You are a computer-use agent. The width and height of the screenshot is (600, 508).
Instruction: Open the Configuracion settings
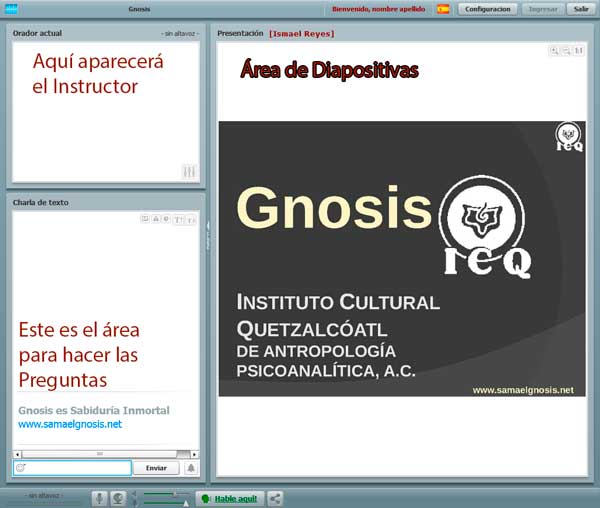click(x=488, y=9)
